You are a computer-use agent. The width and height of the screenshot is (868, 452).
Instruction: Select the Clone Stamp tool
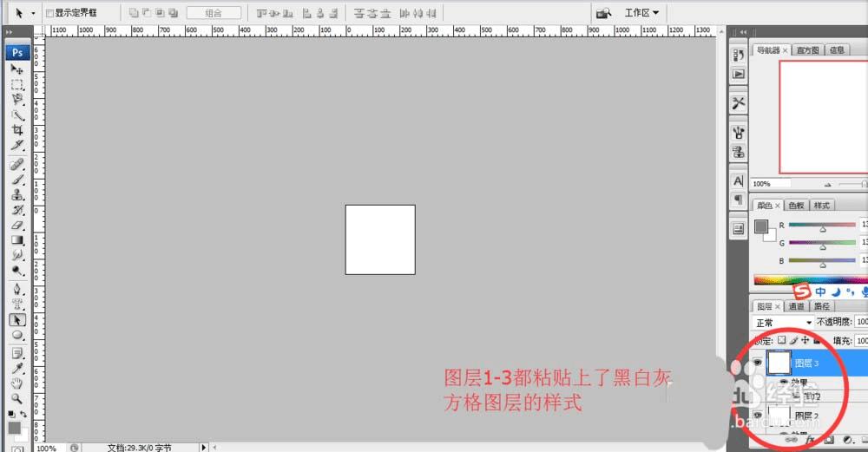point(17,194)
